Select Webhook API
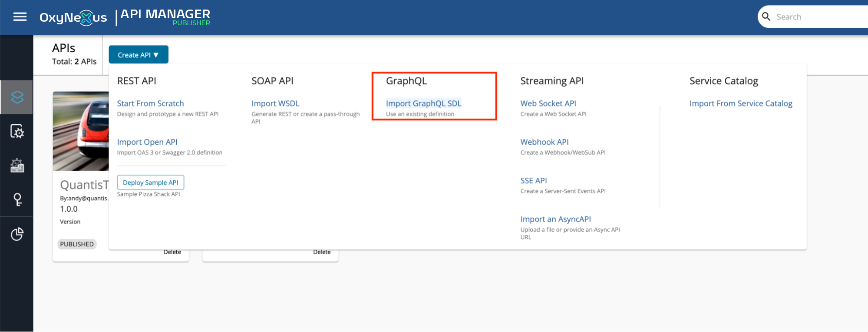The height and width of the screenshot is (332, 868). point(545,142)
